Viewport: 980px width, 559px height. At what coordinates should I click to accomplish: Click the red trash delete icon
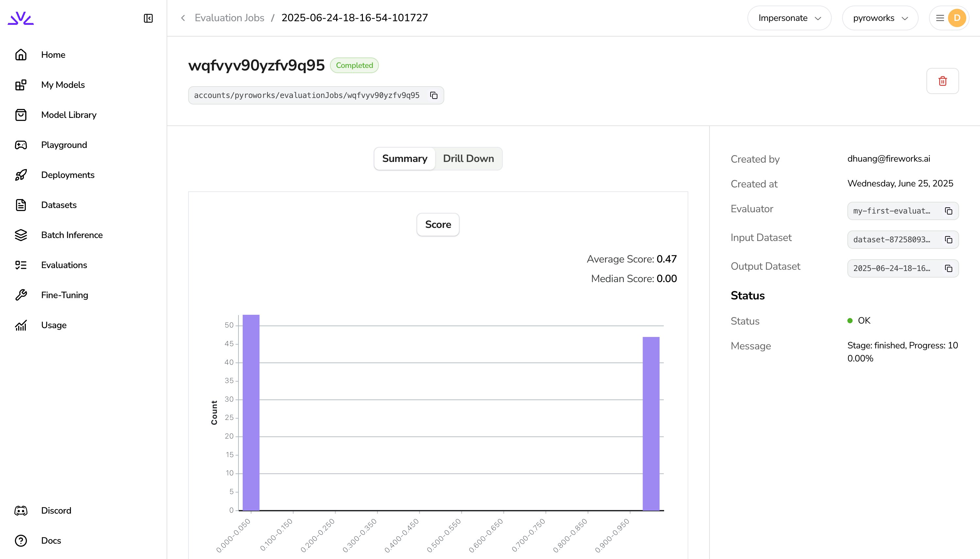[x=942, y=81]
